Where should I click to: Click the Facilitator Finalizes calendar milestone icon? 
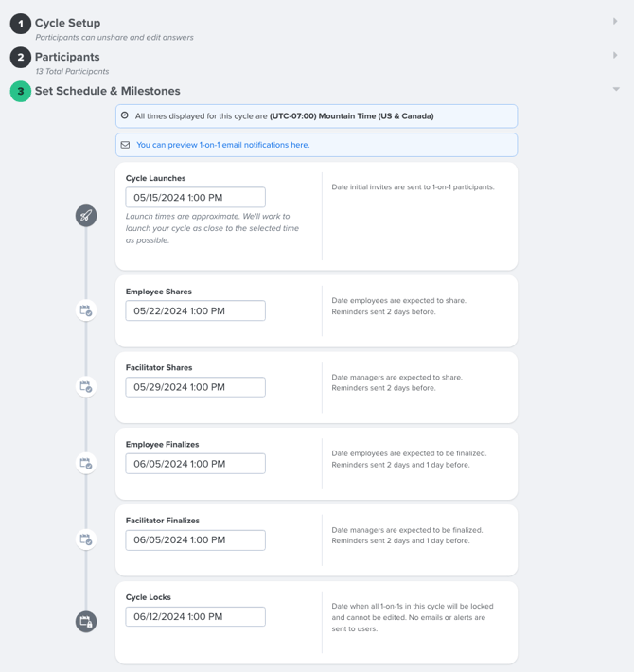[x=86, y=539]
